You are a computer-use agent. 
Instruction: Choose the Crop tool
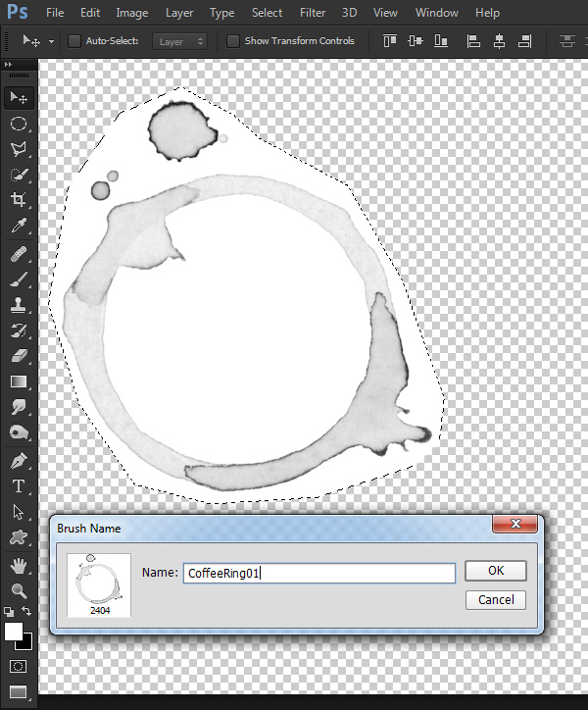[19, 199]
